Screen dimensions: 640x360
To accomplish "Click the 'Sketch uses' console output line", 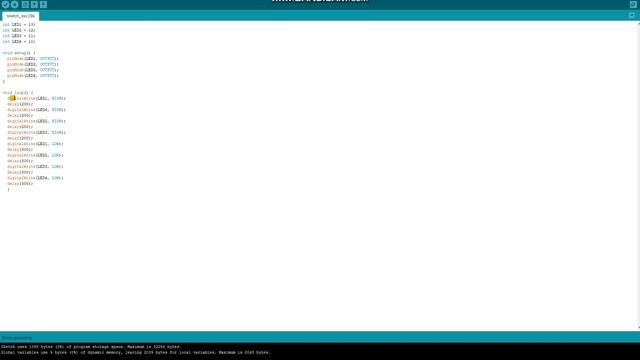I will tap(91, 347).
